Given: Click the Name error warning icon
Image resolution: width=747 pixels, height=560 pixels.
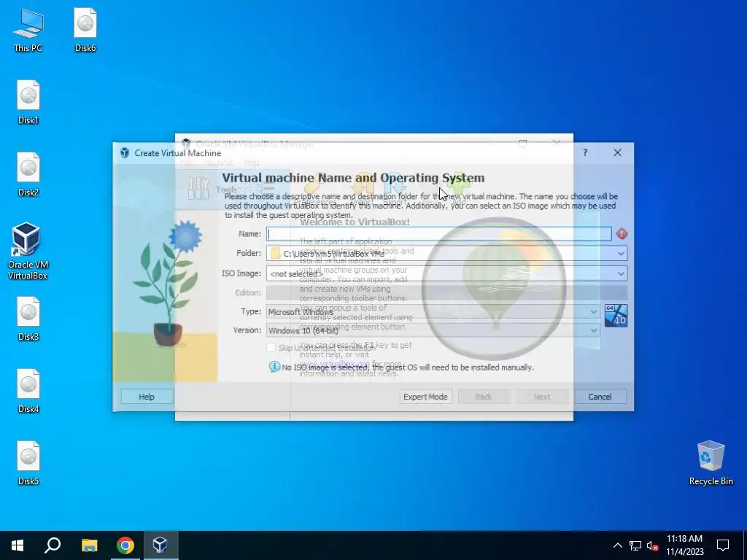Looking at the screenshot, I should tap(622, 234).
